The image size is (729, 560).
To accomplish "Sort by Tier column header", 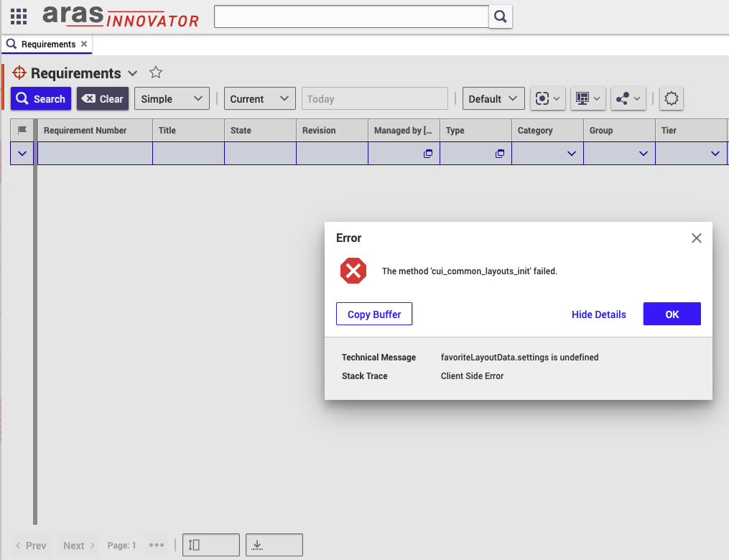I will pyautogui.click(x=692, y=130).
